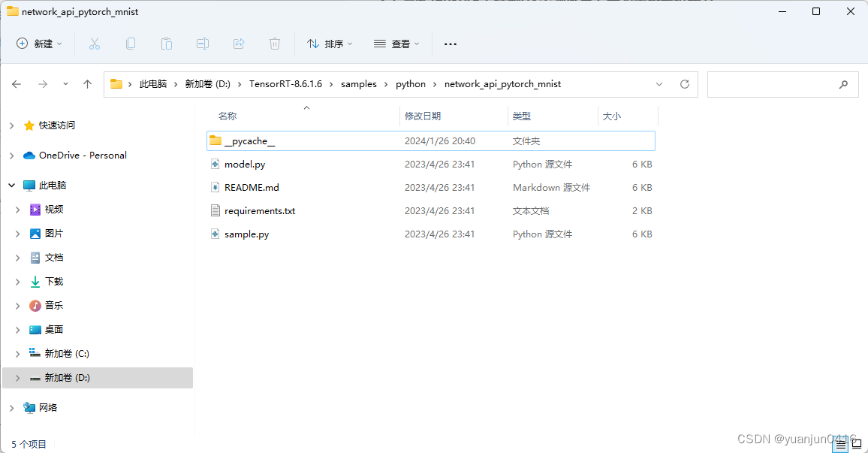Click python breadcrumb segment

pyautogui.click(x=411, y=84)
